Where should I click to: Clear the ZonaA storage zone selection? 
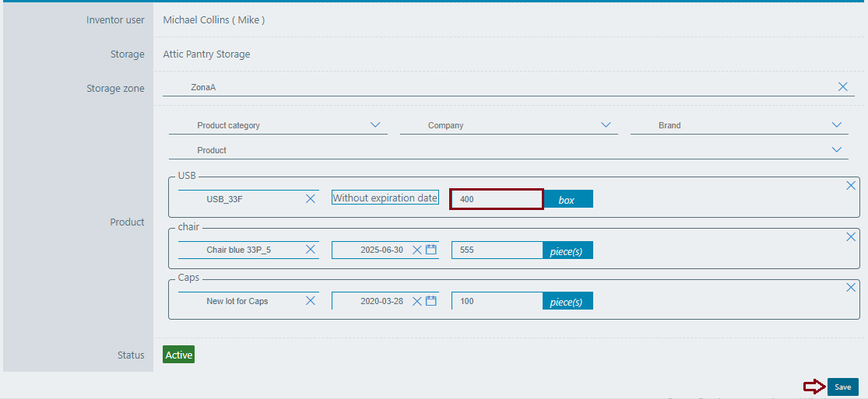pyautogui.click(x=842, y=87)
